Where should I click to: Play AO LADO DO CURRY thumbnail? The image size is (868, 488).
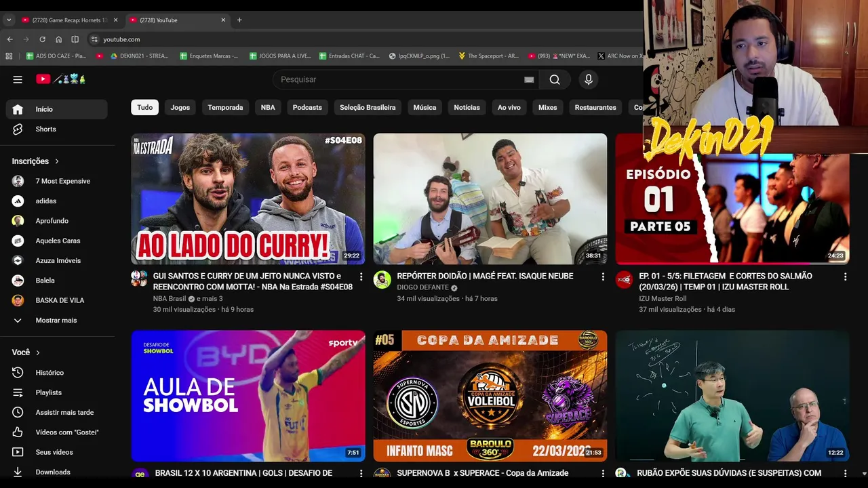[x=248, y=199]
